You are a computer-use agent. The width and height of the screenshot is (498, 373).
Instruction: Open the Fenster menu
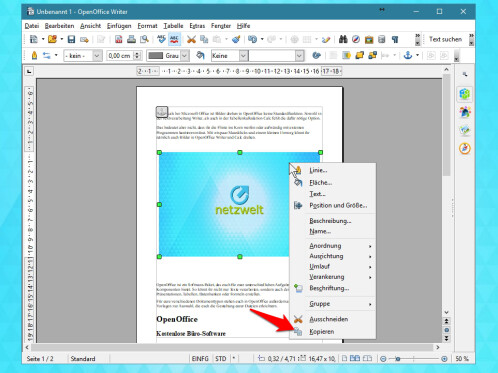point(221,26)
